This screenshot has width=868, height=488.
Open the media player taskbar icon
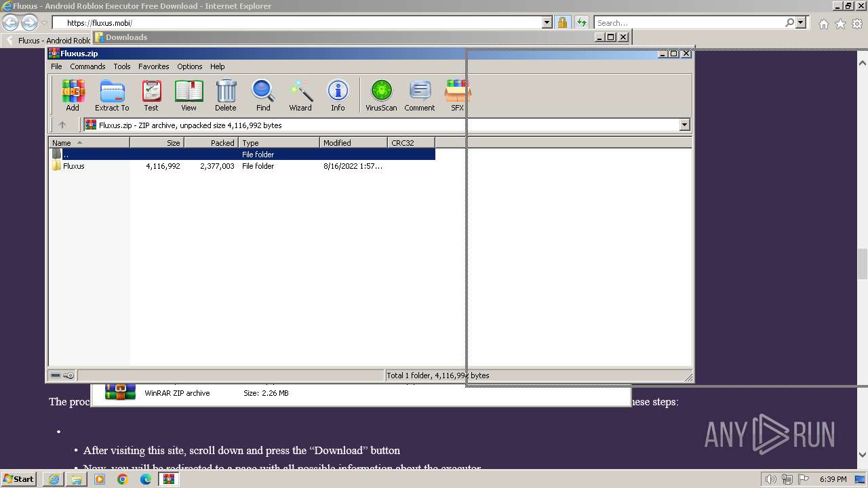(x=100, y=479)
